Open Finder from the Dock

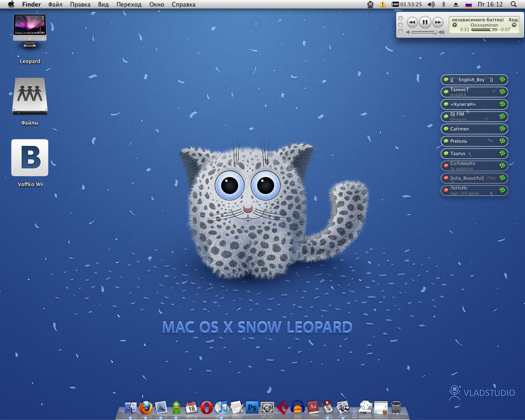[131, 407]
